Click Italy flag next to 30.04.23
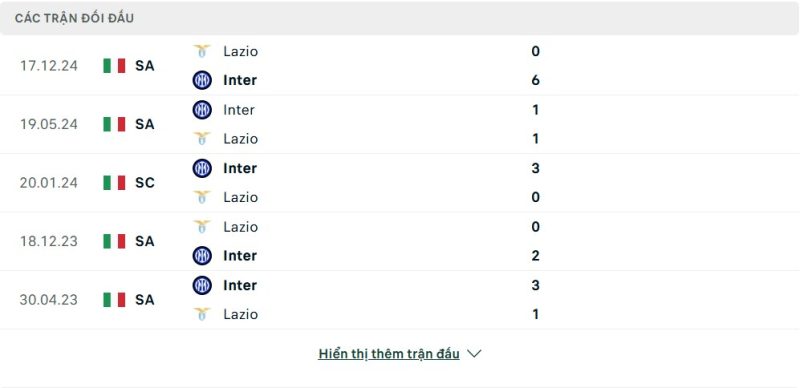The image size is (800, 388). tap(114, 300)
